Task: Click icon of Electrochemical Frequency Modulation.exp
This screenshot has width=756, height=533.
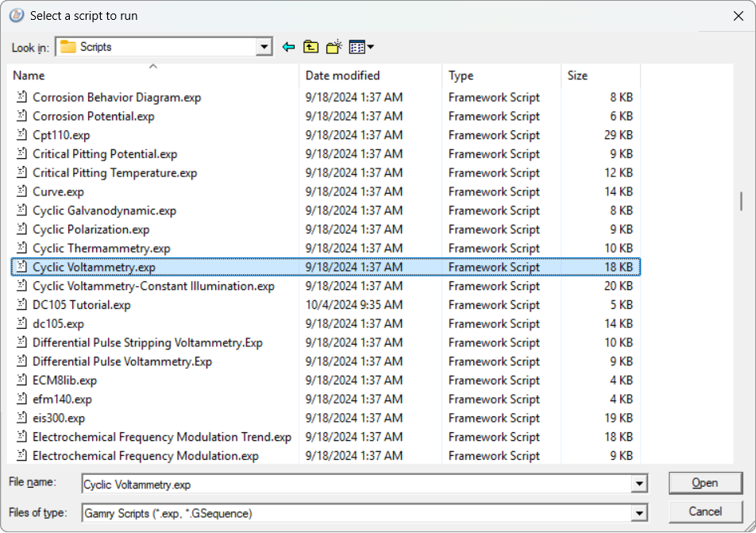Action: pyautogui.click(x=21, y=455)
